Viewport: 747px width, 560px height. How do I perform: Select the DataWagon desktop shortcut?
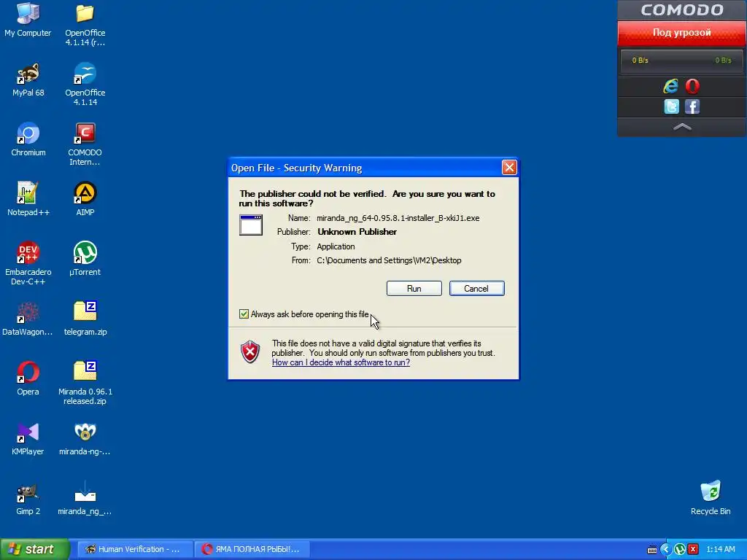(28, 319)
